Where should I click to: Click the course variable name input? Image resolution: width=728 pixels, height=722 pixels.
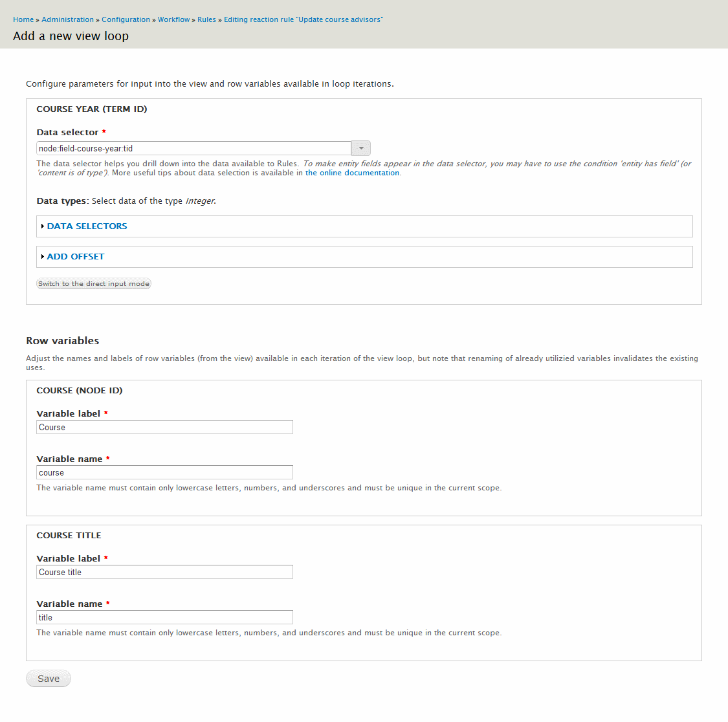pyautogui.click(x=164, y=472)
